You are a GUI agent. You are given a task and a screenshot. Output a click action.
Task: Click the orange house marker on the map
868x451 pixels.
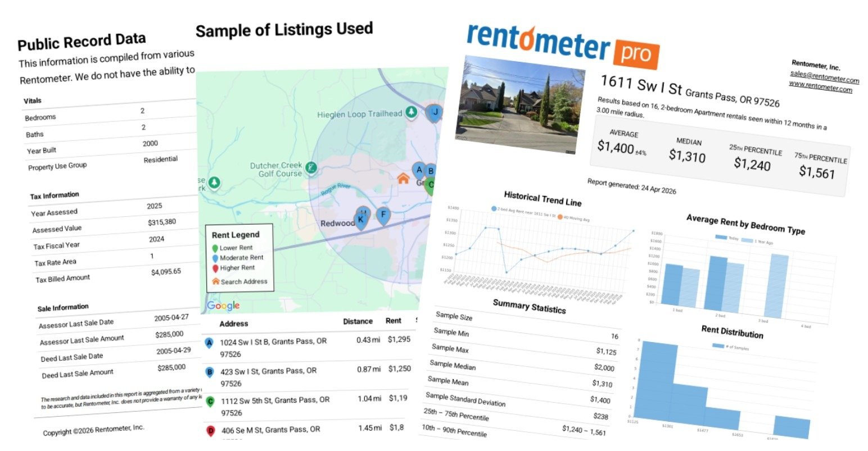[x=403, y=179]
